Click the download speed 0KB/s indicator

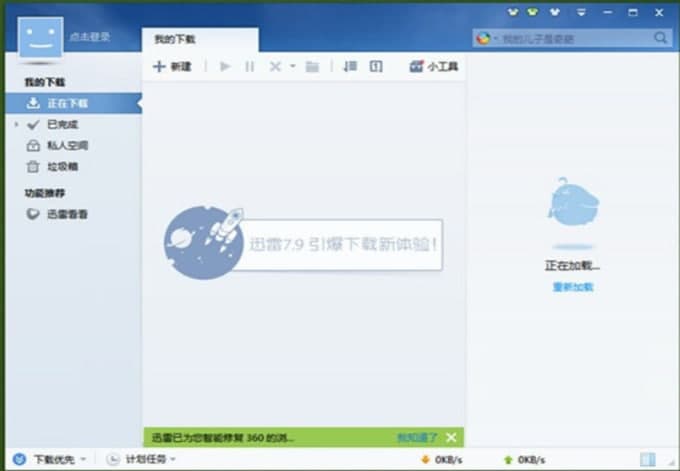[x=442, y=460]
